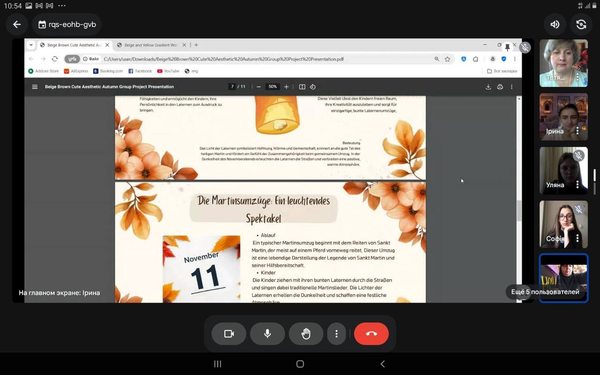Screen dimensions: 600x375
Task: Open options menu on Ірина's tile
Action: coord(577,131)
